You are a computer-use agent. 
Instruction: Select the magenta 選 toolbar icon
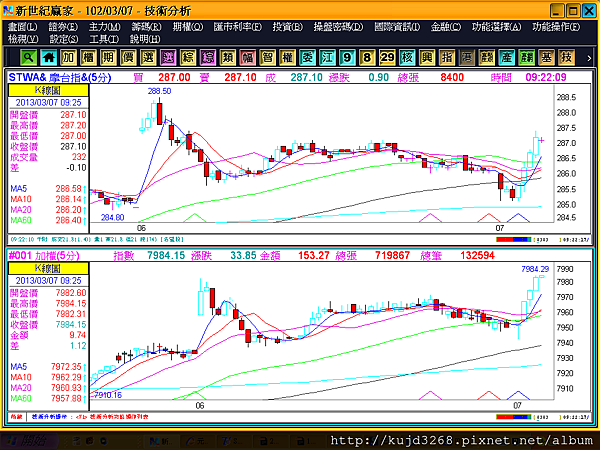click(168, 58)
